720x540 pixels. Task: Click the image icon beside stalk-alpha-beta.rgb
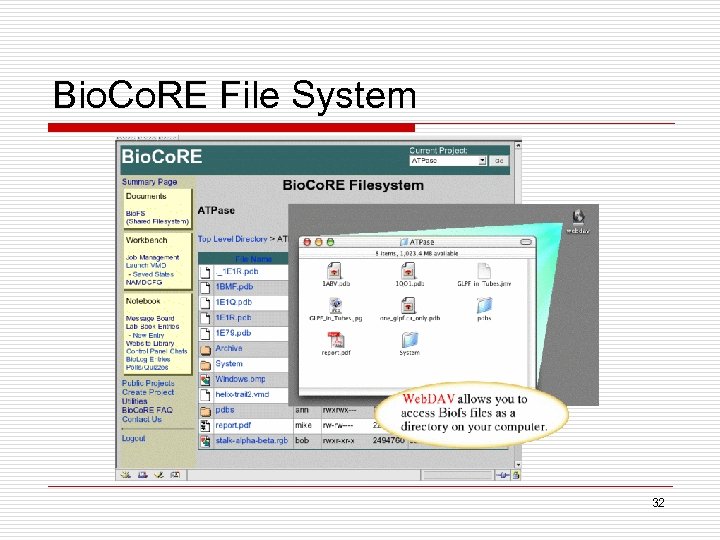(x=205, y=441)
